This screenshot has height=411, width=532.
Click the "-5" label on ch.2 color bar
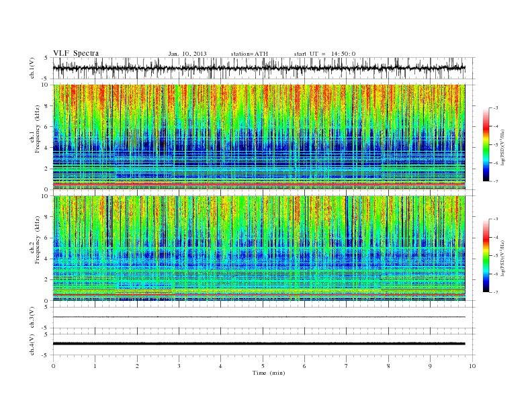pyautogui.click(x=496, y=256)
